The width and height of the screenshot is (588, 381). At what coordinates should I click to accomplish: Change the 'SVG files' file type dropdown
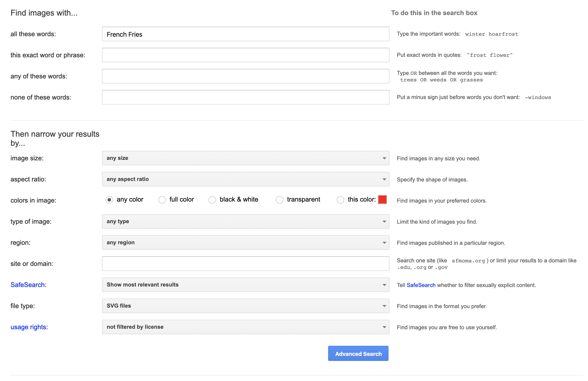click(x=246, y=306)
